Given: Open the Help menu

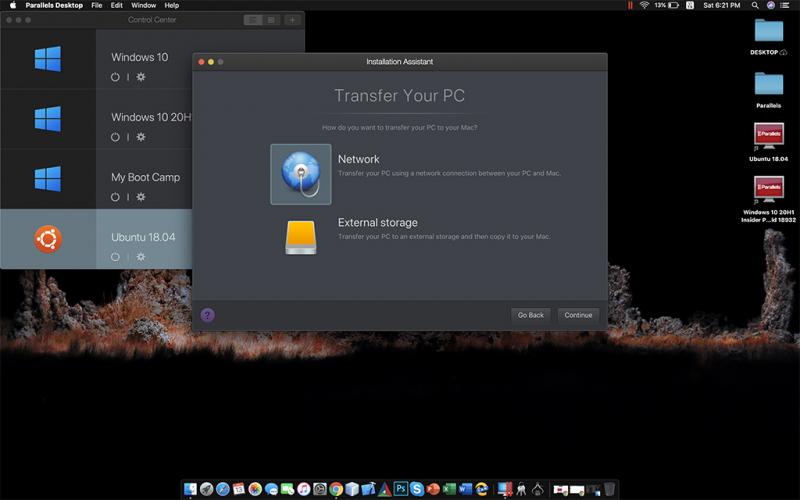Looking at the screenshot, I should pyautogui.click(x=171, y=5).
